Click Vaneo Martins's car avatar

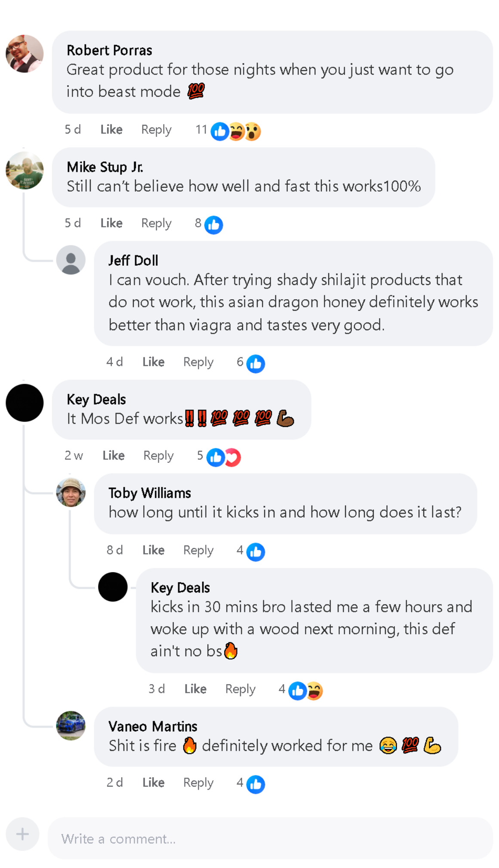pos(71,725)
